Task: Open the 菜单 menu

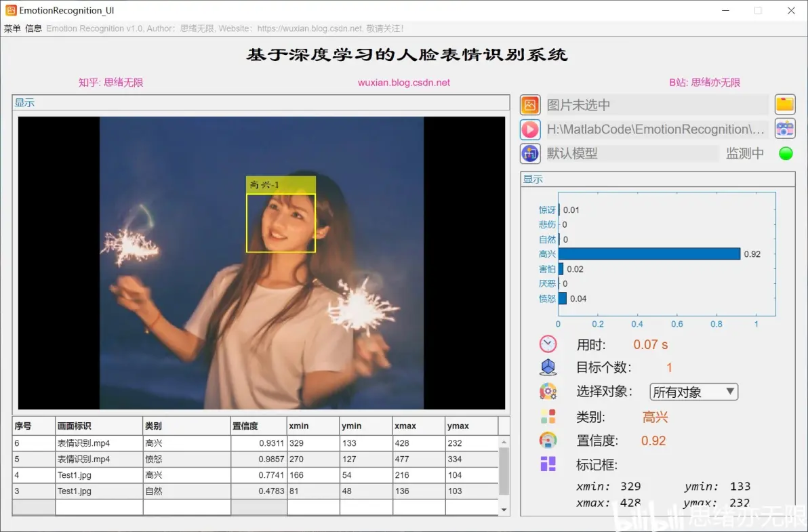Action: pos(12,28)
